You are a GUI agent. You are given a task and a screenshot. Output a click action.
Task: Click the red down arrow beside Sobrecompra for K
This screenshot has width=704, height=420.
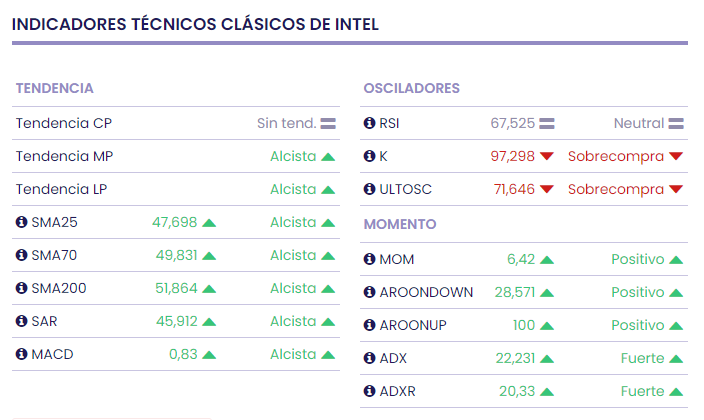click(676, 156)
